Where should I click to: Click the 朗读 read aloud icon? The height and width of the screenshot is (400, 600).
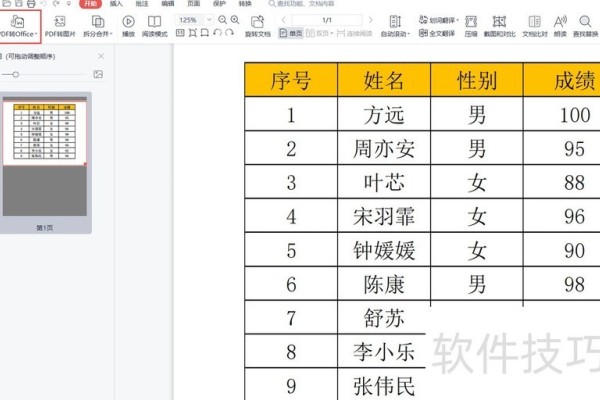[x=560, y=21]
